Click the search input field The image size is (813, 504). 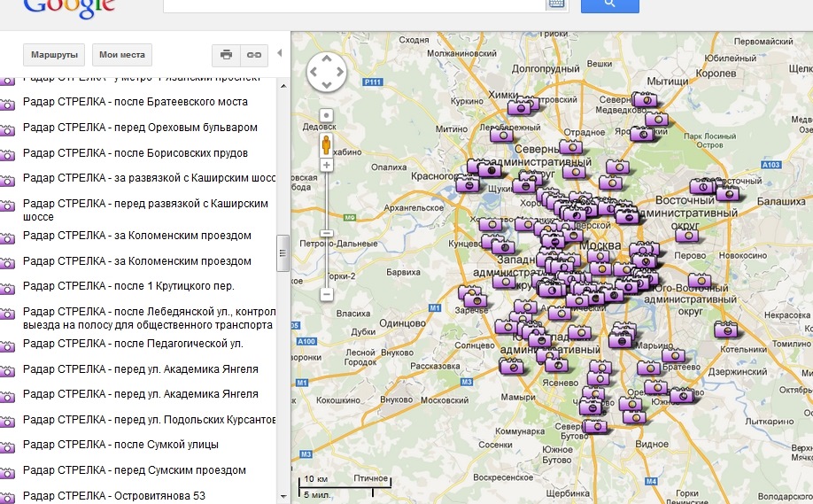354,4
